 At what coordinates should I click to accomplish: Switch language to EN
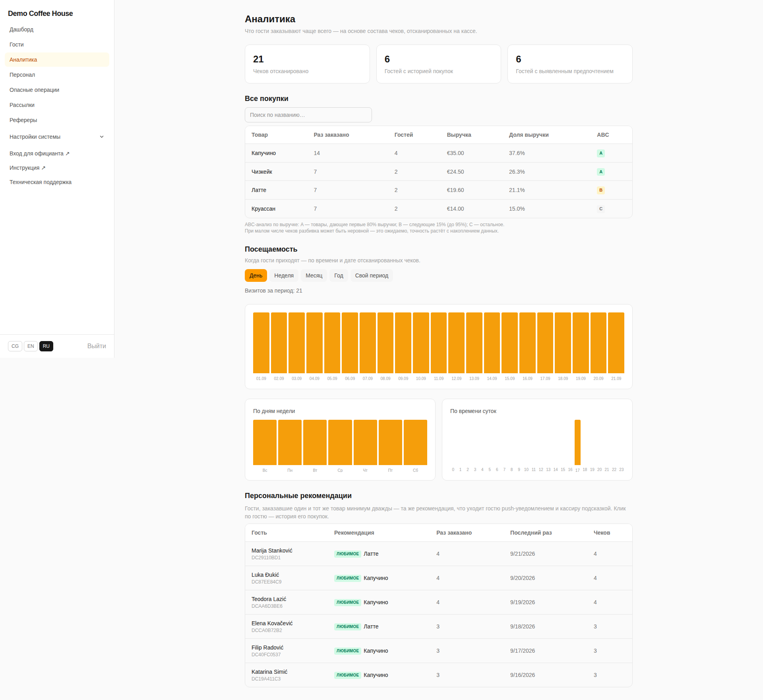[31, 346]
